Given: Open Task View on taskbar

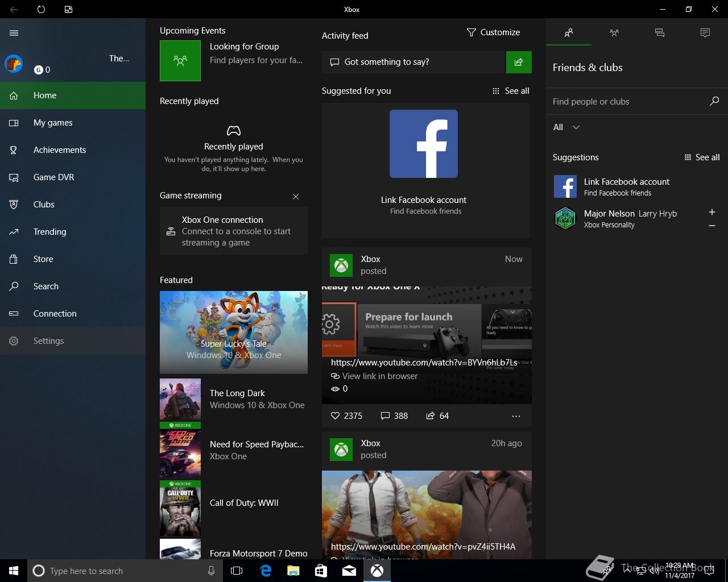Looking at the screenshot, I should coord(237,571).
